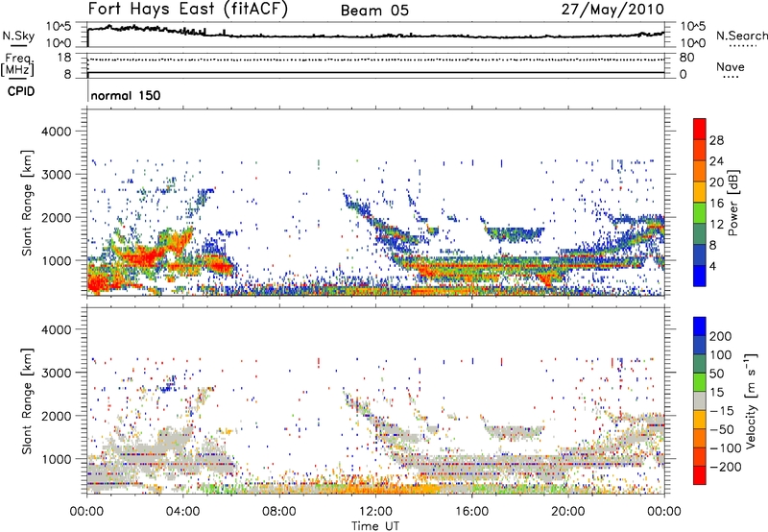Viewport: 768px width, 532px height.
Task: Click the '20:00' time axis label
Action: tap(567, 512)
